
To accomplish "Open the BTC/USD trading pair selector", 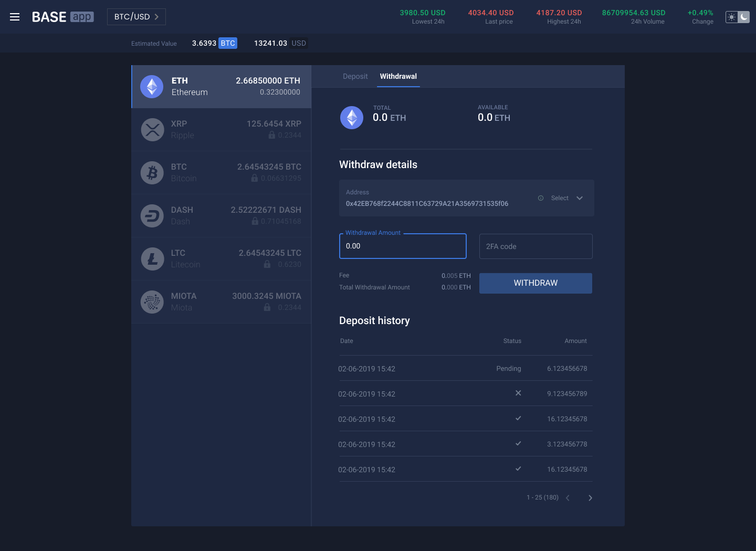I will click(x=136, y=16).
